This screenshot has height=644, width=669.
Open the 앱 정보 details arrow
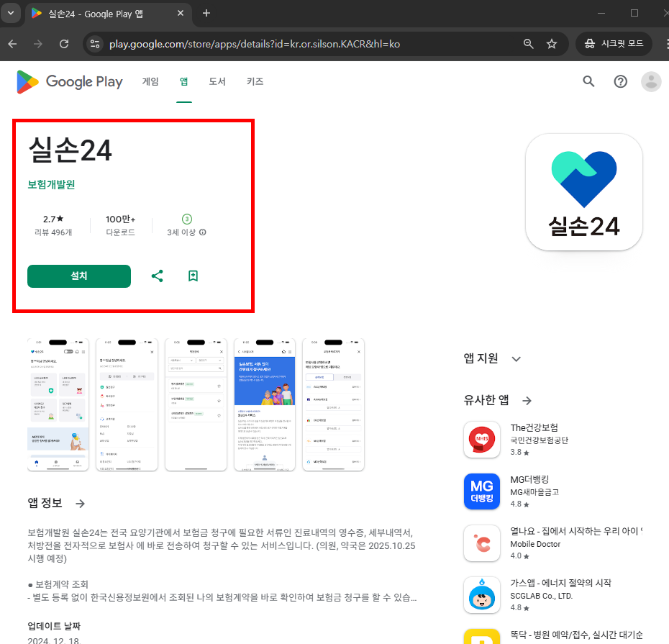click(x=79, y=503)
